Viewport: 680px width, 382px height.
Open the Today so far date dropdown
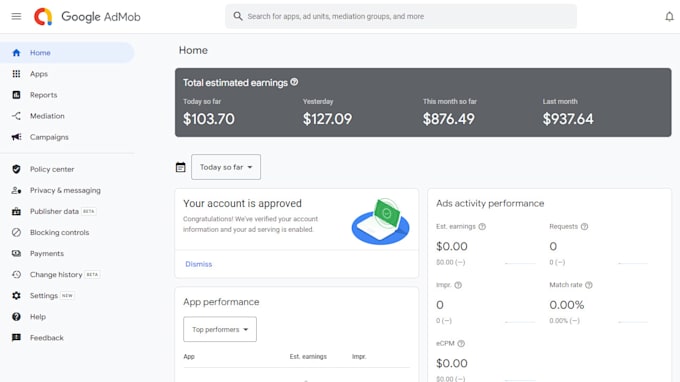click(226, 167)
